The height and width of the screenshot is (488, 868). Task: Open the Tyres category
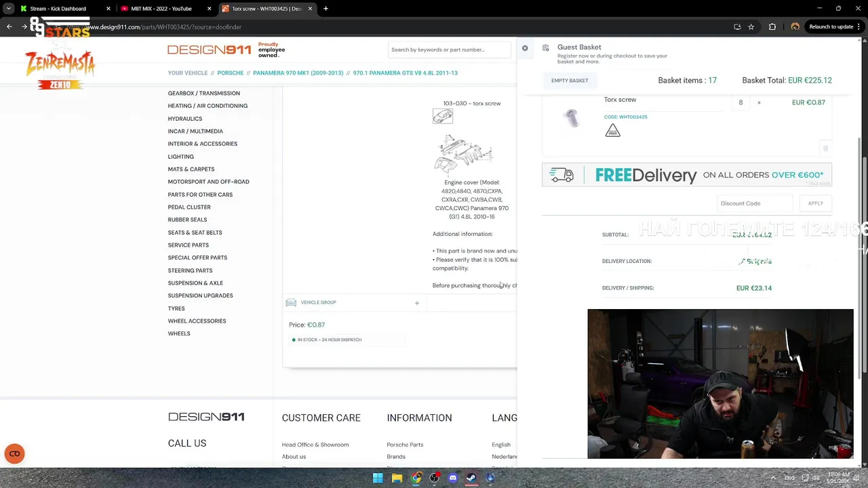tap(176, 308)
